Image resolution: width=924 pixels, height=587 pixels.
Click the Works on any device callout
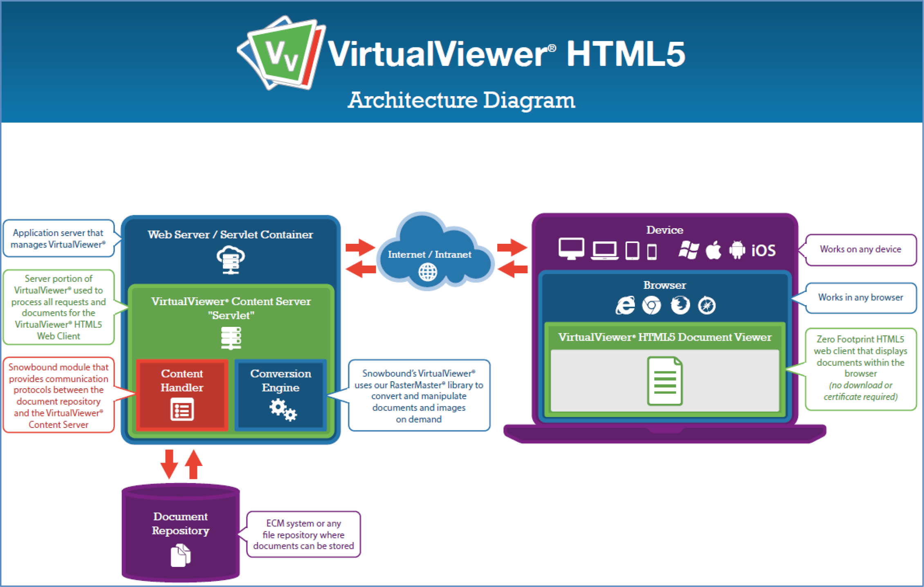coord(861,249)
